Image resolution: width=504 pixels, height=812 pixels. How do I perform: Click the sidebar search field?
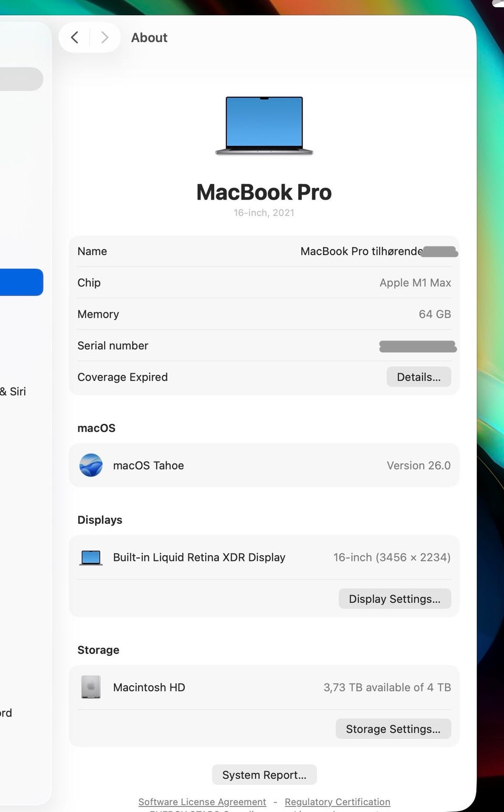pyautogui.click(x=22, y=79)
